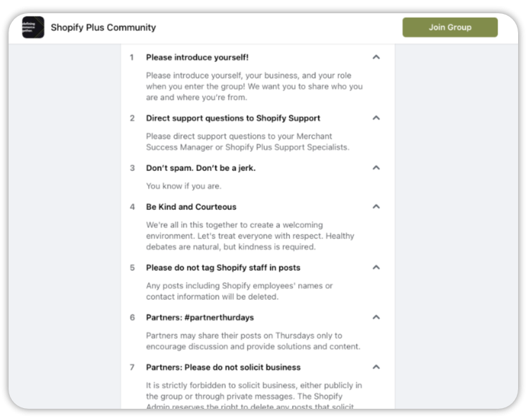This screenshot has height=420, width=530.
Task: Collapse the 'Partners: #partnerthurdays' rule chevron
Action: coord(376,317)
